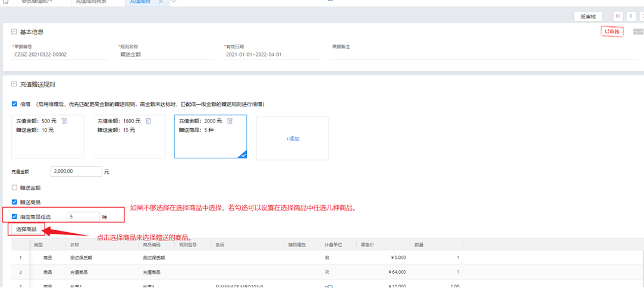Collapse the 基本信息 section

[x=14, y=32]
